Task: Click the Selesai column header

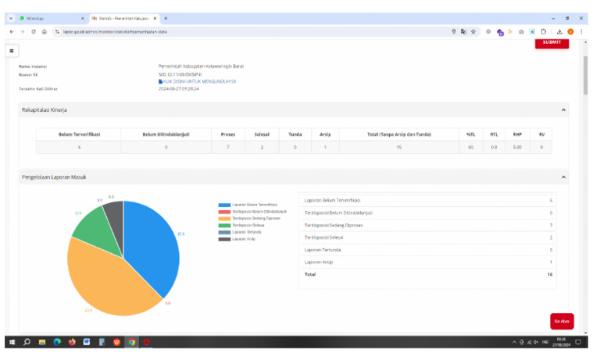Action: (x=262, y=134)
